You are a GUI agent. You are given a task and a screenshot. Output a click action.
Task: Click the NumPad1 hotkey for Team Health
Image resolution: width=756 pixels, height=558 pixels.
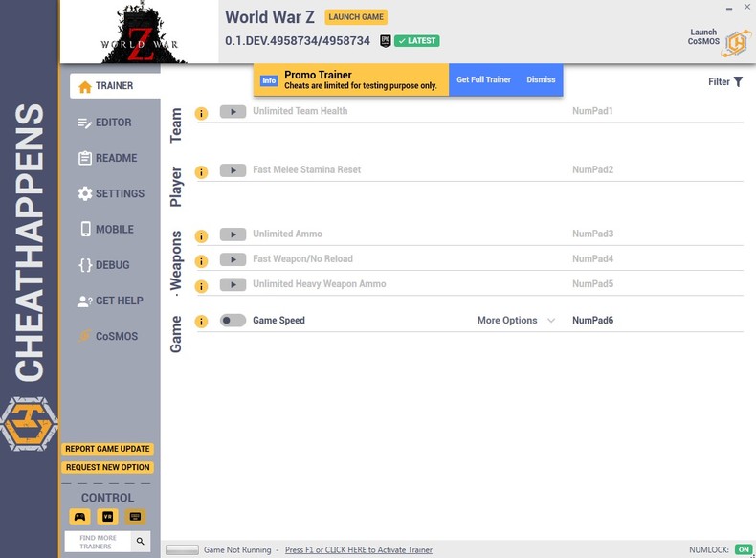pos(592,111)
